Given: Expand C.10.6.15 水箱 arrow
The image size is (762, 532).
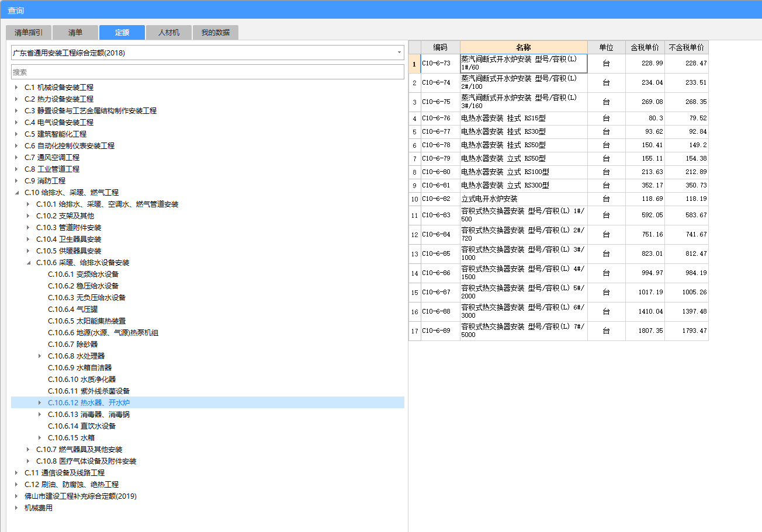Looking at the screenshot, I should click(x=40, y=438).
